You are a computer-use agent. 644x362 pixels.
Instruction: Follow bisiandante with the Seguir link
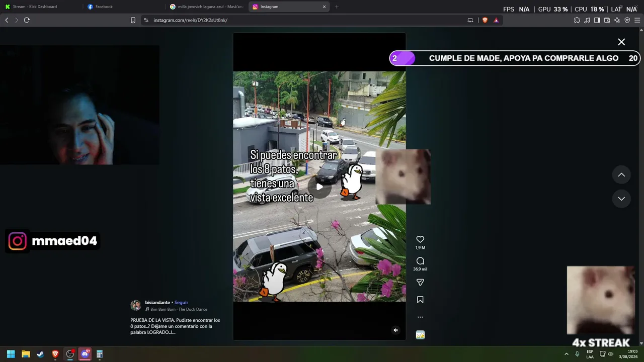tap(181, 303)
